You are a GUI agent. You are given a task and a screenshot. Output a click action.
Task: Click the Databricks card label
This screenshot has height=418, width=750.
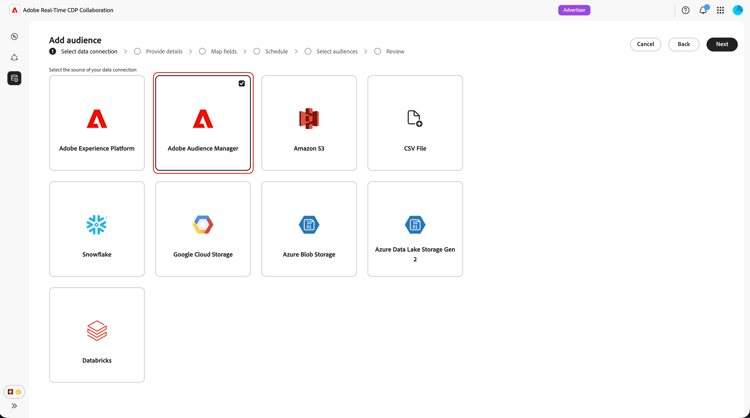(97, 360)
